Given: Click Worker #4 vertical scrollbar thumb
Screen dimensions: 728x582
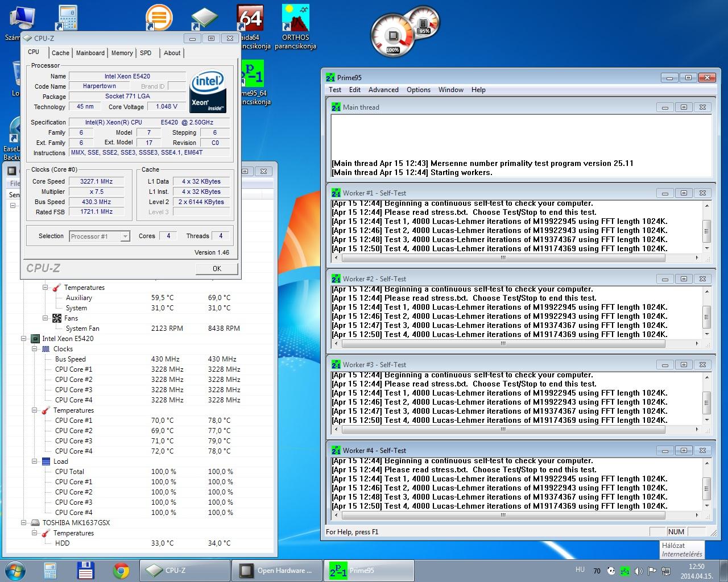Looking at the screenshot, I should click(707, 488).
